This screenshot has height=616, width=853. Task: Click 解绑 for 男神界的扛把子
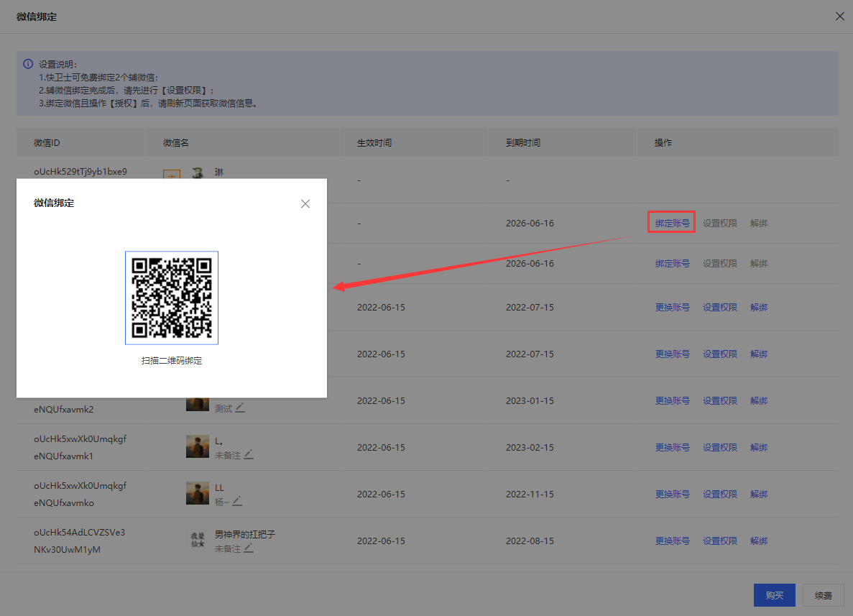coord(759,541)
